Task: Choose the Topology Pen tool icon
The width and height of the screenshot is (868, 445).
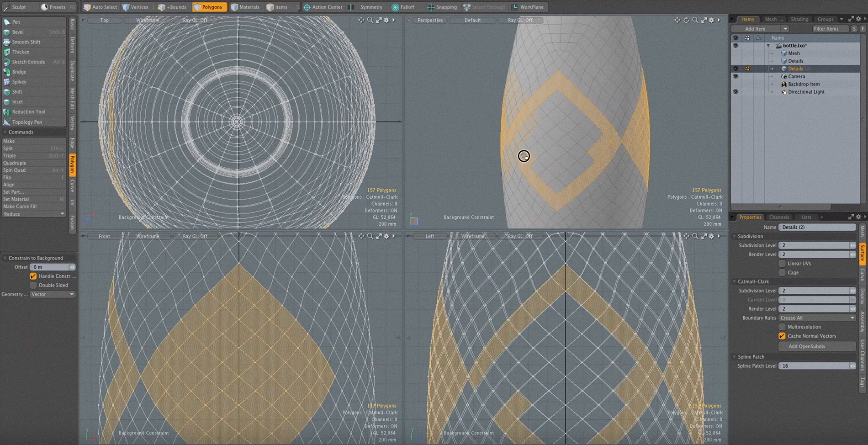Action: 6,122
